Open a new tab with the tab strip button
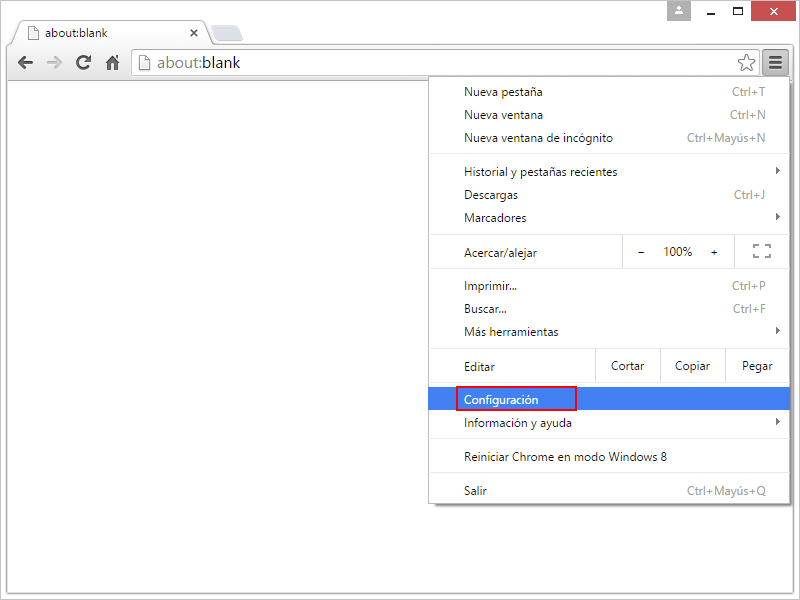Image resolution: width=800 pixels, height=600 pixels. pos(226,31)
